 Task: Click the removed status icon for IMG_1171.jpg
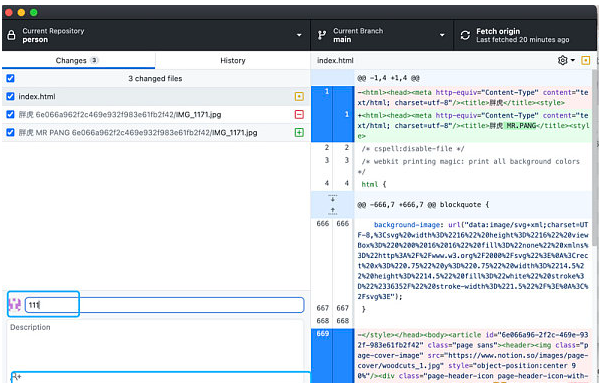pyautogui.click(x=299, y=114)
